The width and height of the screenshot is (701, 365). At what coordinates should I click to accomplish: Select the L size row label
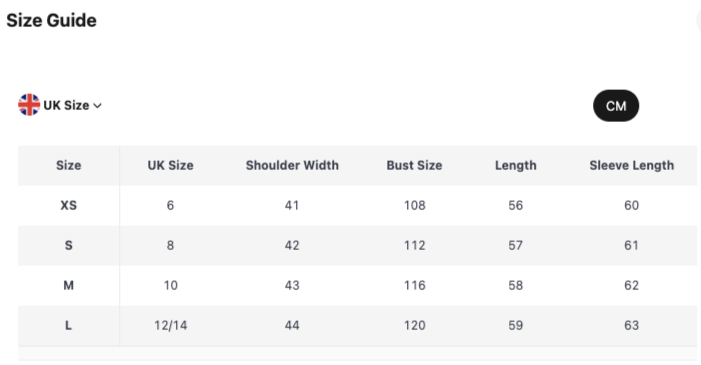68,325
